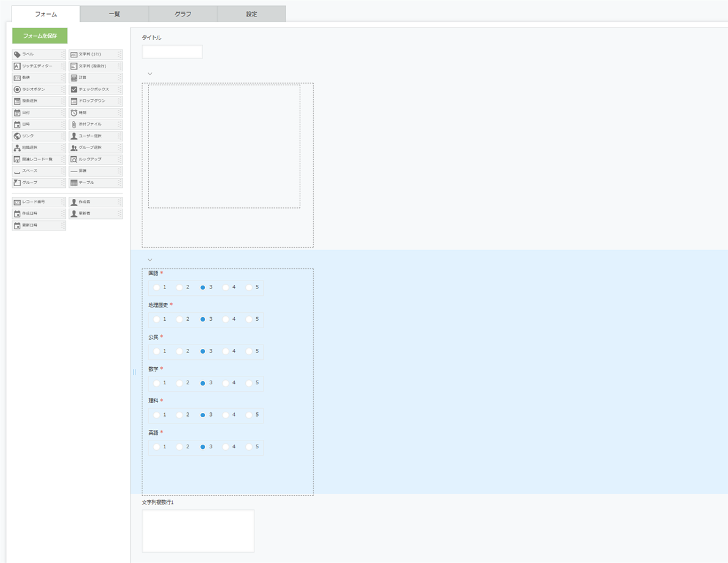Switch to the 設定 tab

pyautogui.click(x=251, y=14)
